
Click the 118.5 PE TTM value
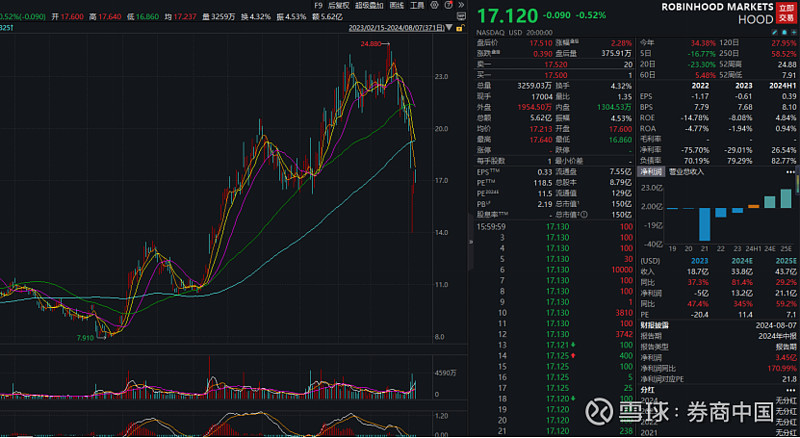tap(544, 183)
